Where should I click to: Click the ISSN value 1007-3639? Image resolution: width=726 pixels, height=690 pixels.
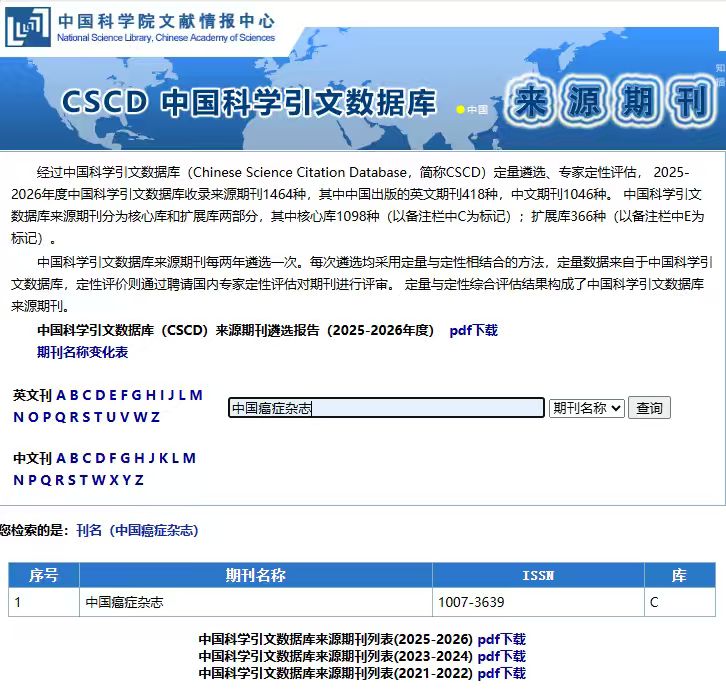471,602
